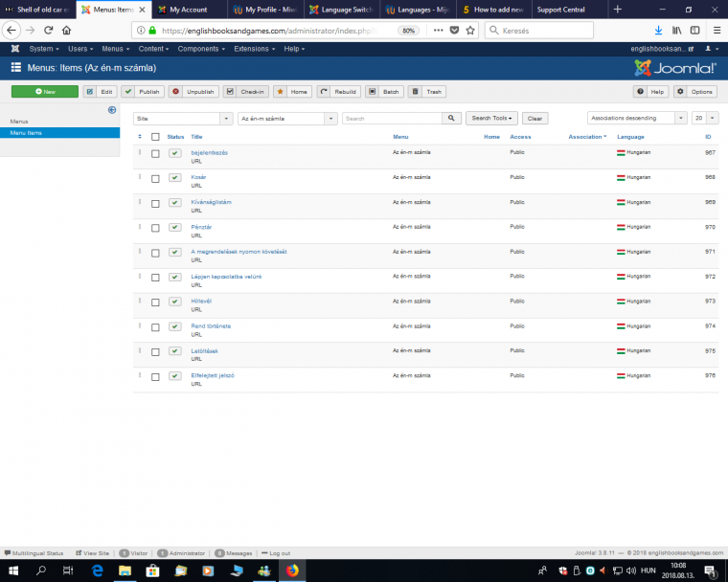
Task: Check the box for Pénztár
Action: pos(155,228)
